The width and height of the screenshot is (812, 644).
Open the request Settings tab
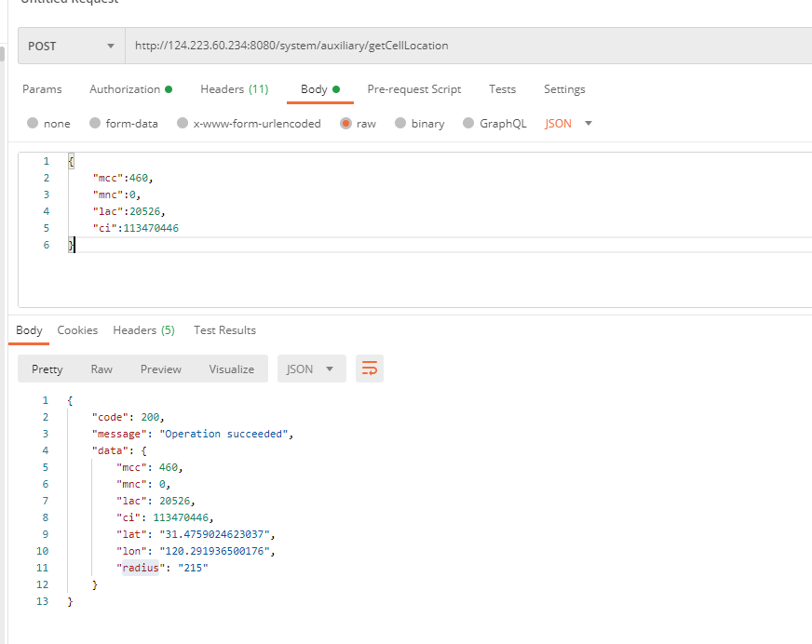click(564, 89)
